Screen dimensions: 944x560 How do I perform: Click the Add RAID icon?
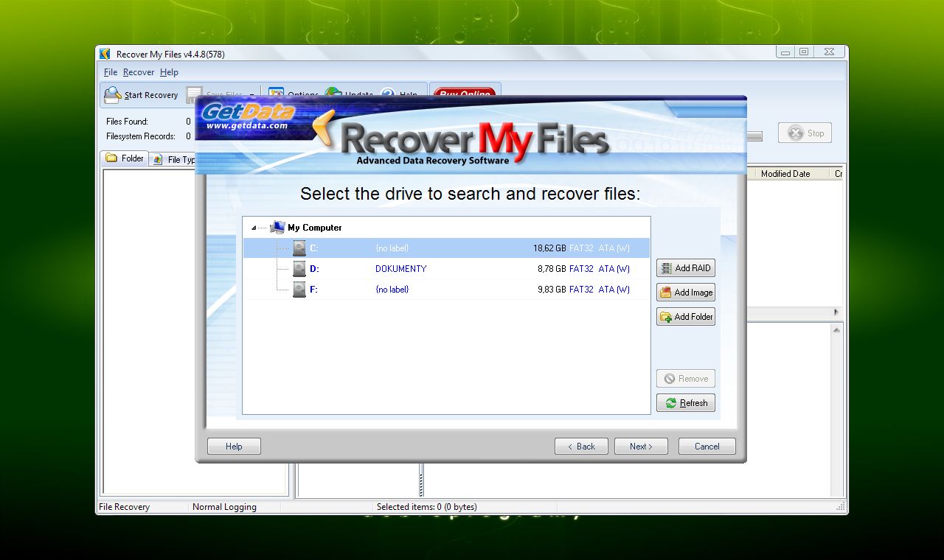[x=667, y=268]
